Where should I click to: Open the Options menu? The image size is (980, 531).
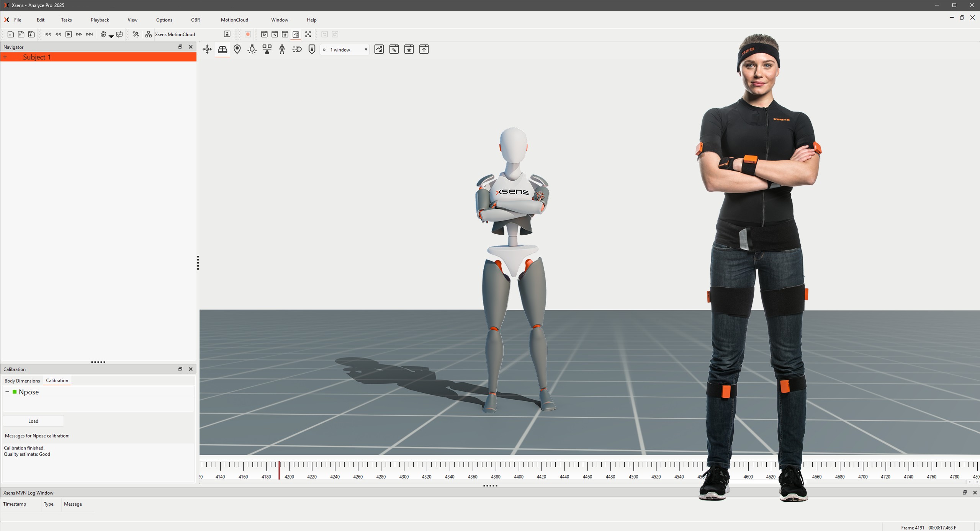coord(164,20)
